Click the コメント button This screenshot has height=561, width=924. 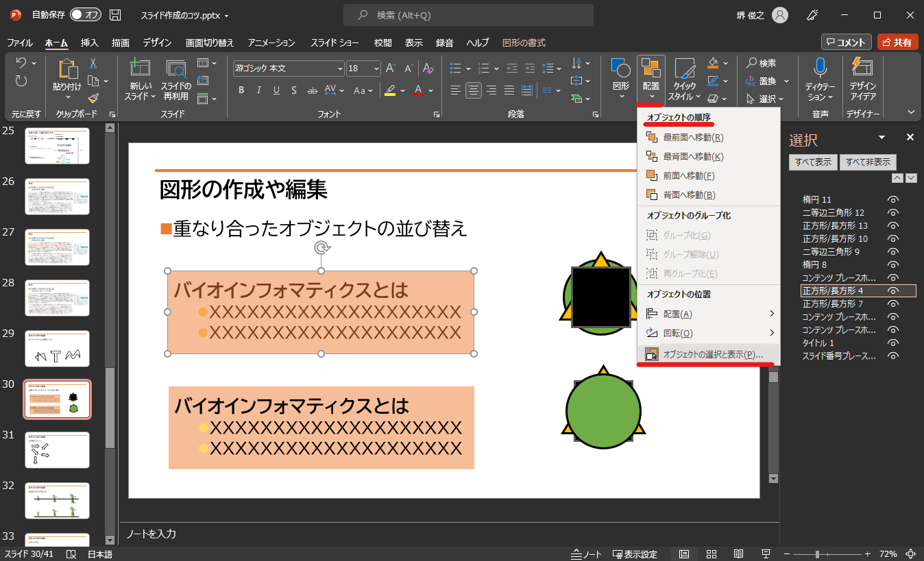point(847,42)
